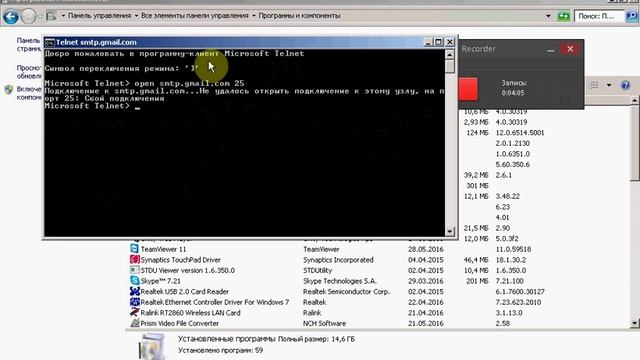This screenshot has width=640, height=360.
Task: Click the Ralink RT2860 Wireless LAN Card icon
Action: [x=134, y=312]
